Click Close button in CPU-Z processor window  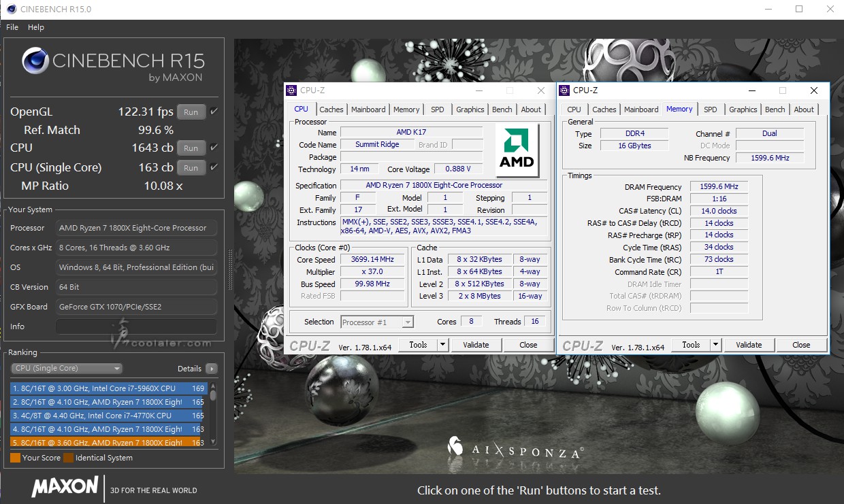(x=529, y=345)
